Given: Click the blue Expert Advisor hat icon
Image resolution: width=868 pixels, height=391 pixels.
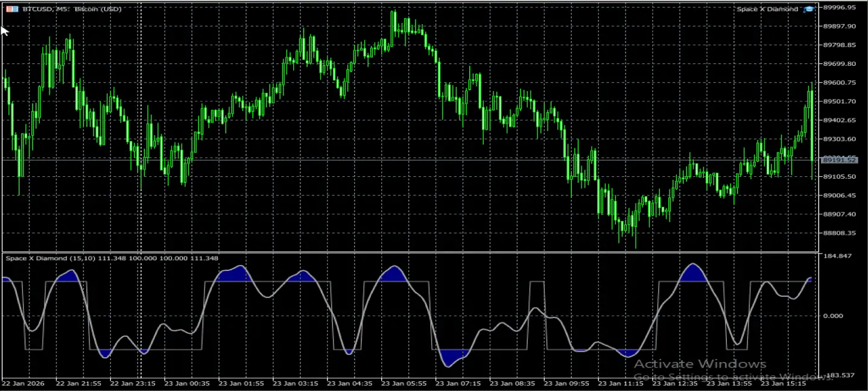Looking at the screenshot, I should (808, 9).
